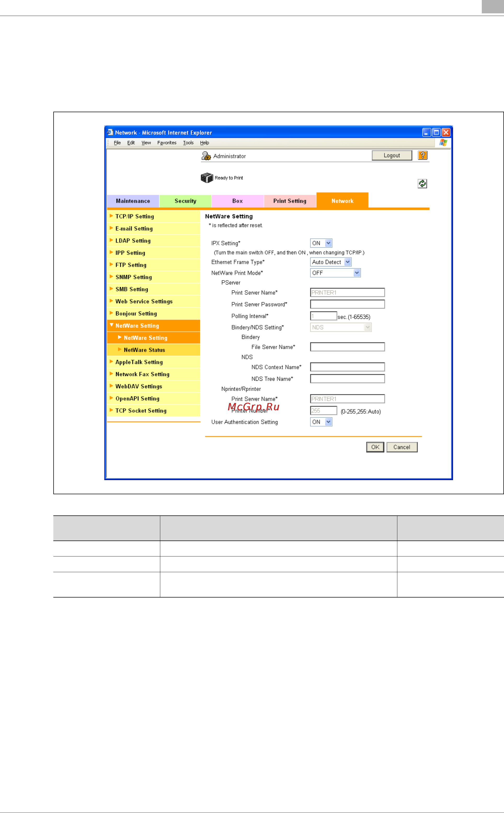Open E-mail Setting in sidebar

154,229
